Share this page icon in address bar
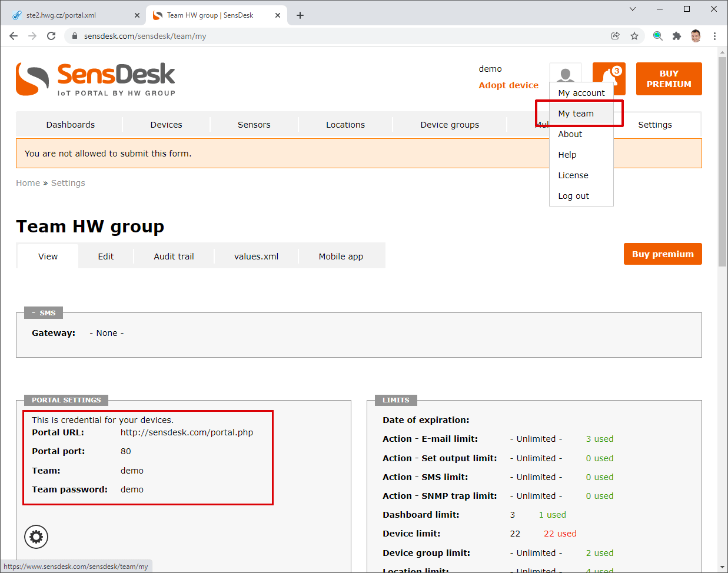728x573 pixels. (616, 36)
